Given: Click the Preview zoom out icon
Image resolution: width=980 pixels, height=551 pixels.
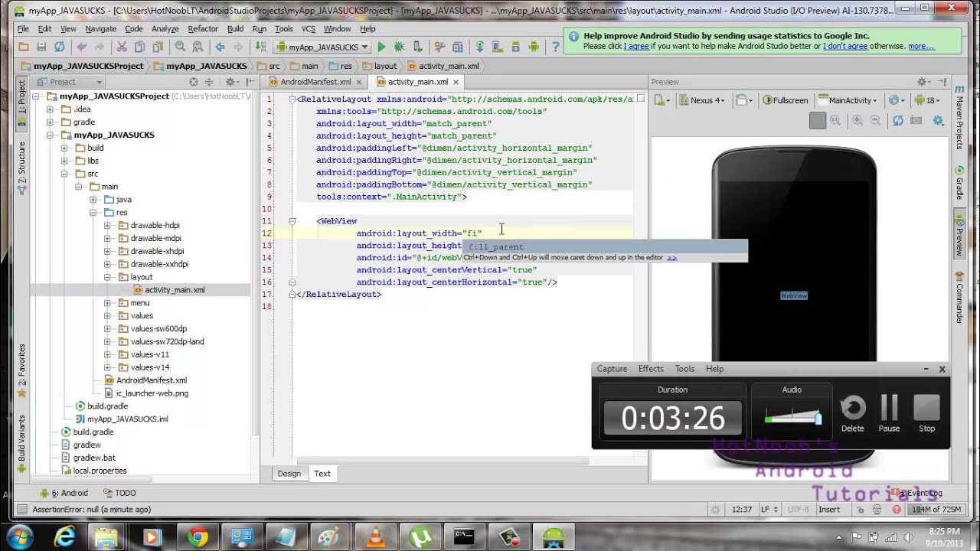Looking at the screenshot, I should 876,120.
